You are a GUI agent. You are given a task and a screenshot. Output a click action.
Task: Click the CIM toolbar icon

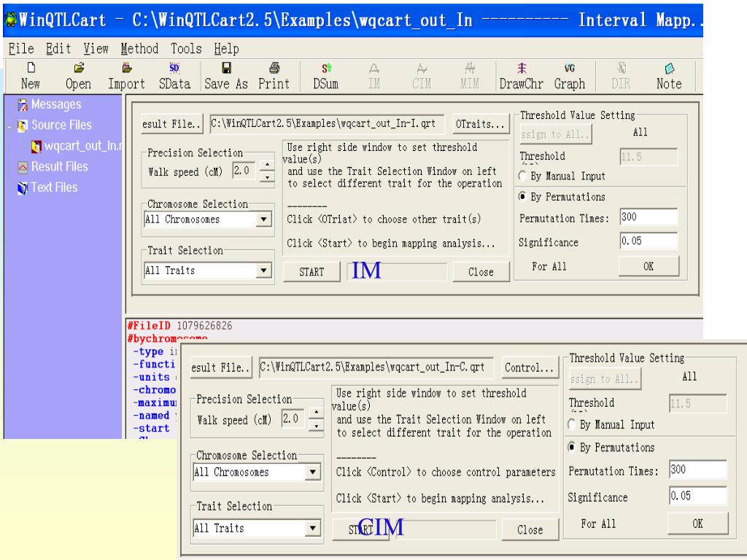coord(422,76)
